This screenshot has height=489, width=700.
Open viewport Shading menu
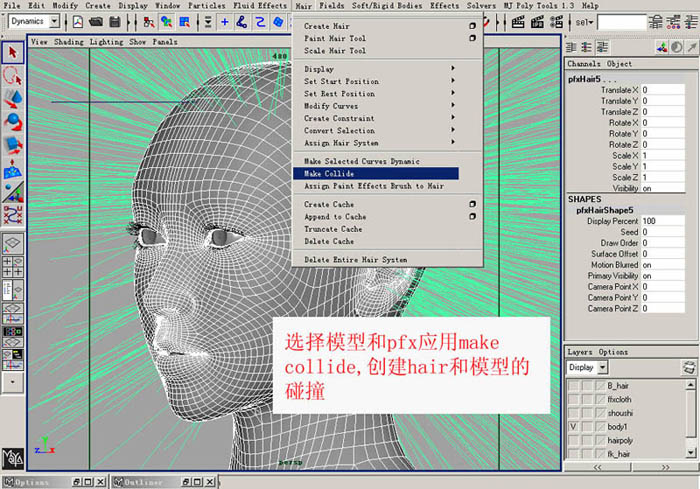[x=69, y=42]
